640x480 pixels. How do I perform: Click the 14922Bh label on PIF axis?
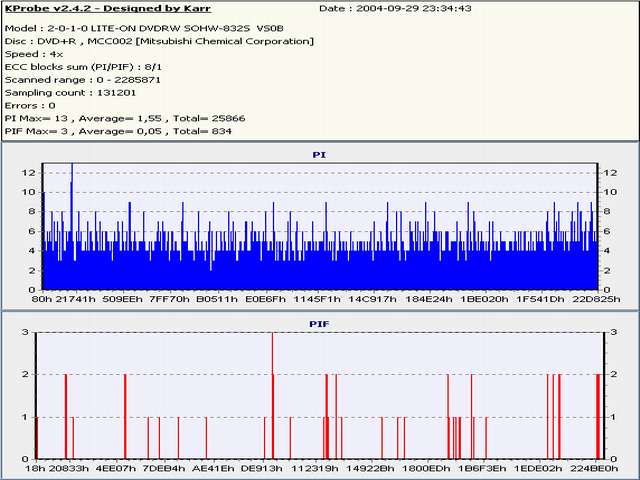[x=372, y=467]
